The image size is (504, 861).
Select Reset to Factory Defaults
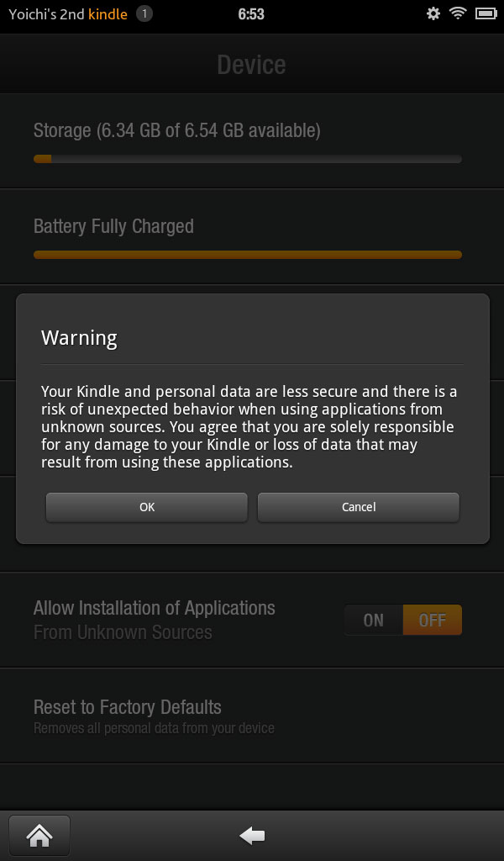click(x=252, y=716)
